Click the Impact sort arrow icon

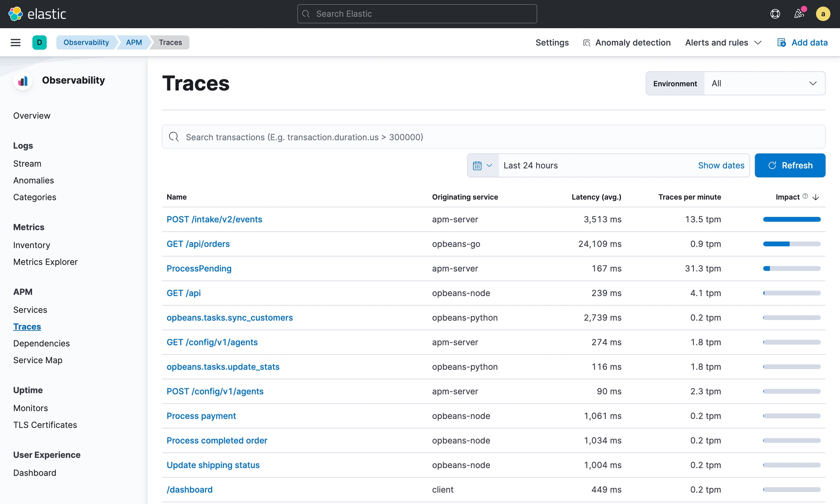pos(816,197)
